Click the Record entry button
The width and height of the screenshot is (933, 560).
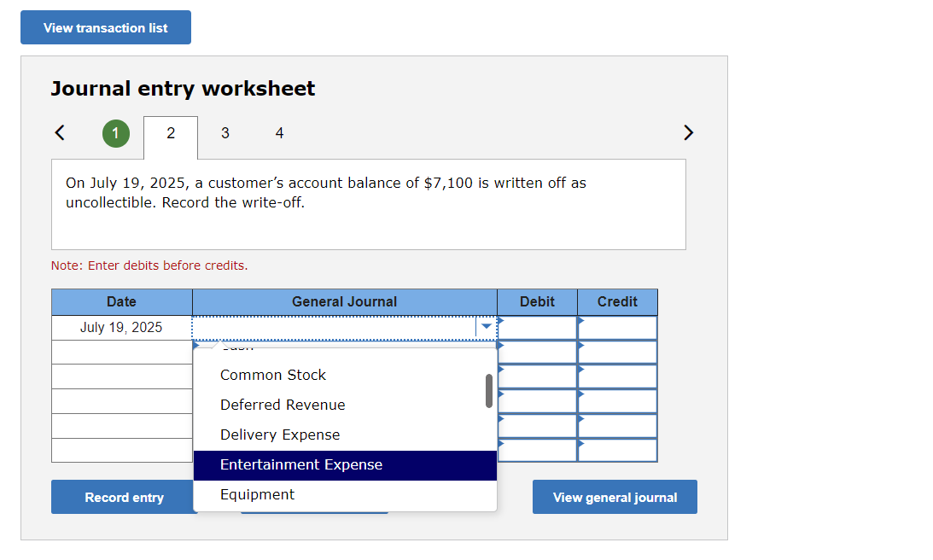124,497
